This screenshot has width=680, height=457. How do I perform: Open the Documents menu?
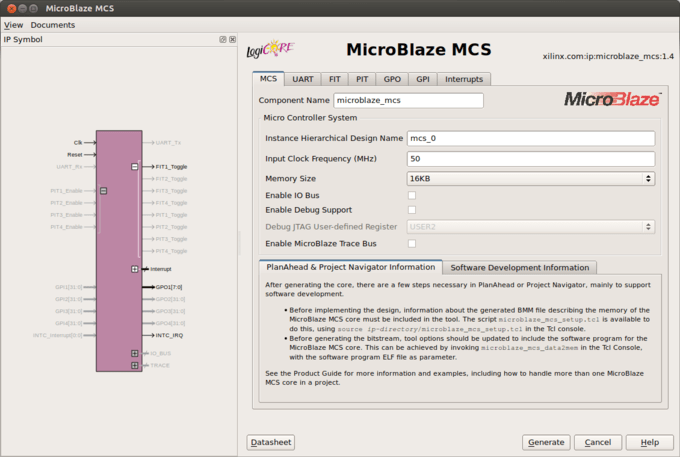pos(52,25)
